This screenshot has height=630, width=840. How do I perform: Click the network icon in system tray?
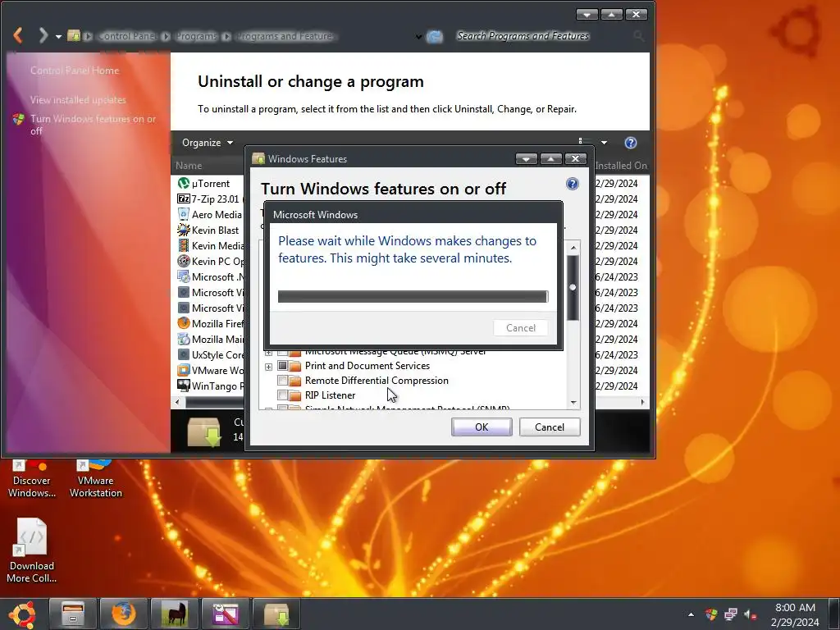(x=731, y=614)
